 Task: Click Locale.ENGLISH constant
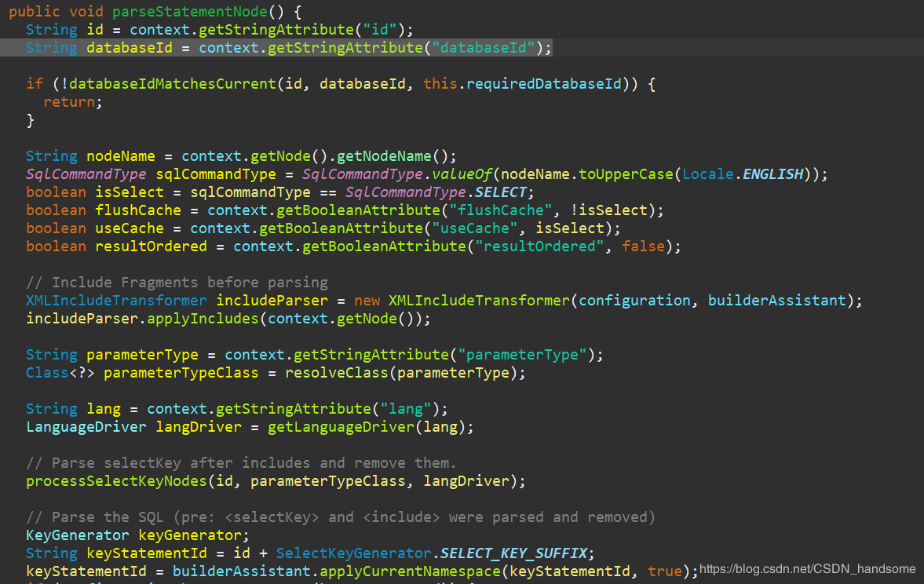point(743,174)
